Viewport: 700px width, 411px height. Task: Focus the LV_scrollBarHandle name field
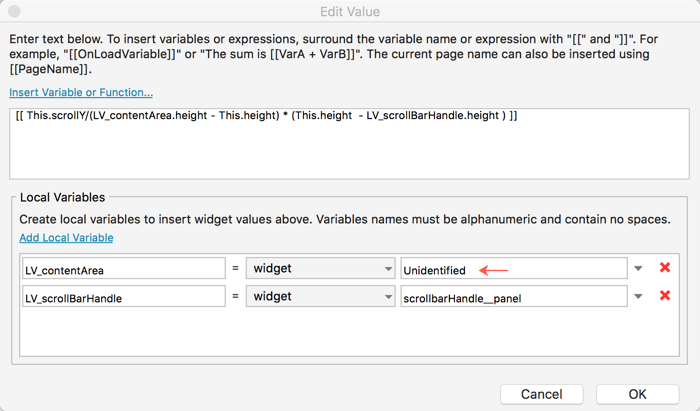click(x=123, y=297)
